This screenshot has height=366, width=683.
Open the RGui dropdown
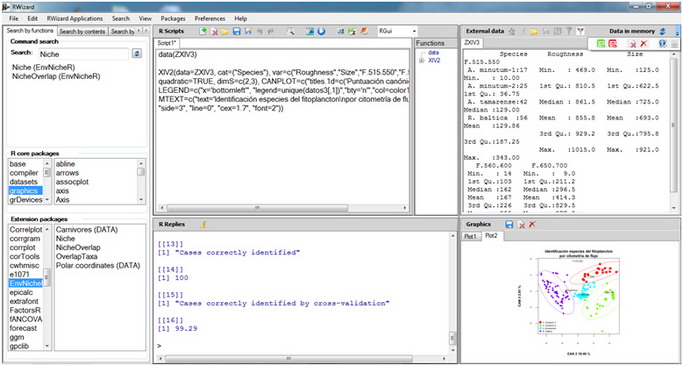414,31
